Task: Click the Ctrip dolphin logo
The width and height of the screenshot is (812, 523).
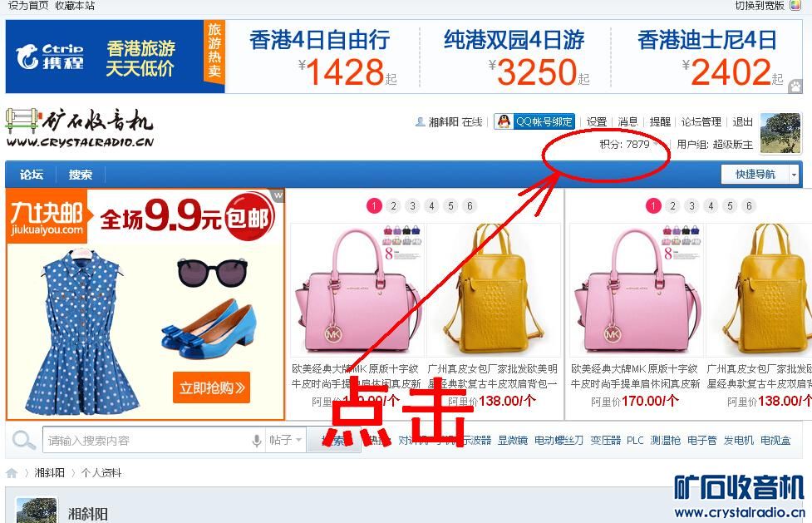Action: coord(27,57)
